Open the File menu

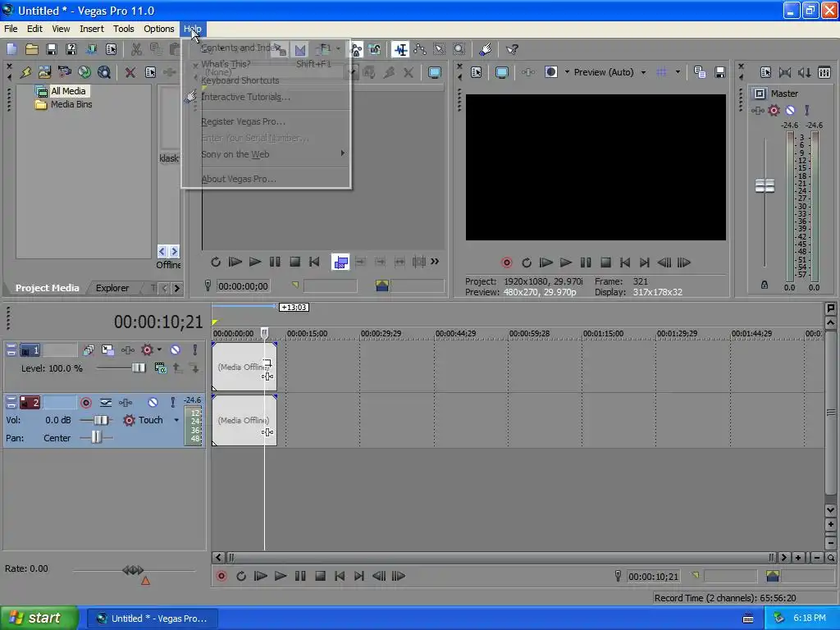(11, 29)
